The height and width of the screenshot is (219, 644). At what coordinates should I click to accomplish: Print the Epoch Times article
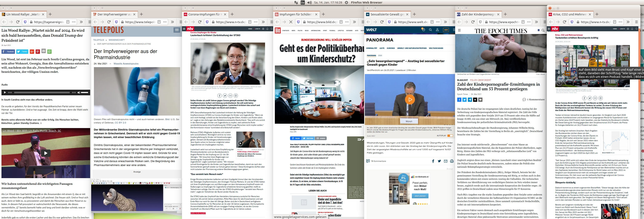[x=480, y=100]
